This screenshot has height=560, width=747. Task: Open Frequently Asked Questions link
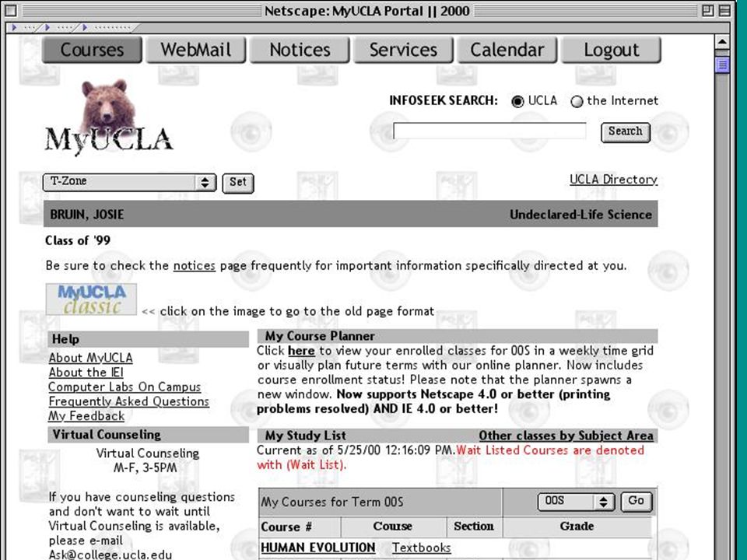point(128,402)
